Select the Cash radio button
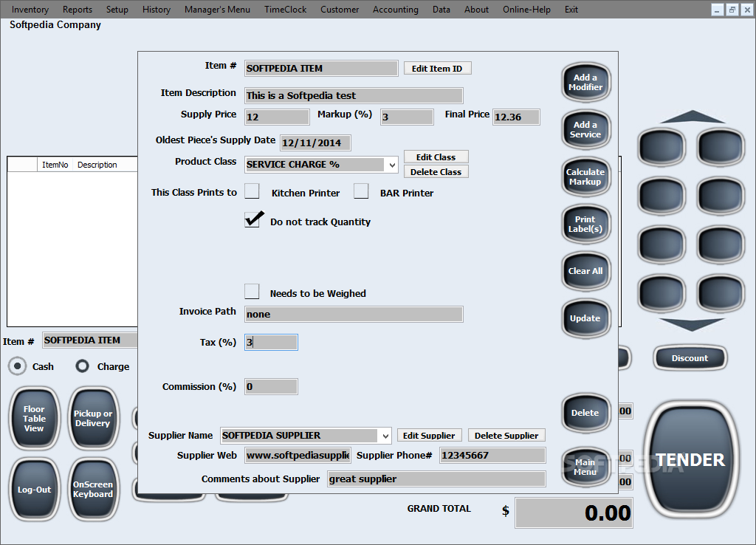756x545 pixels. click(x=18, y=366)
